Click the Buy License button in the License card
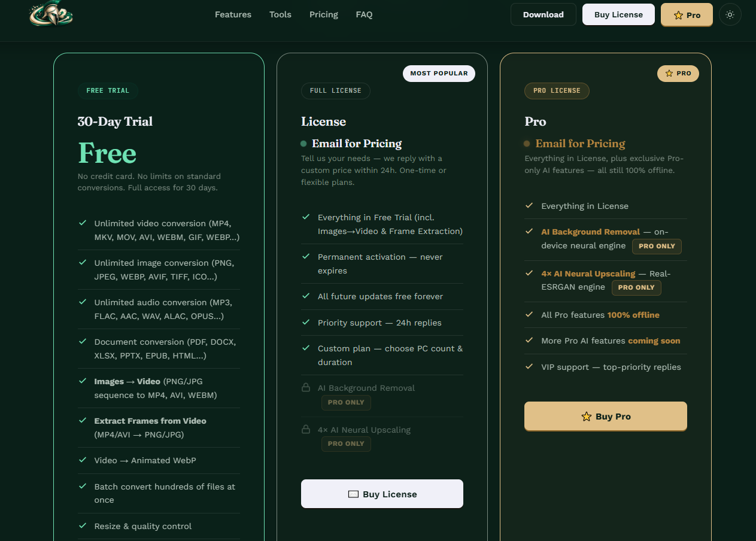 [382, 494]
